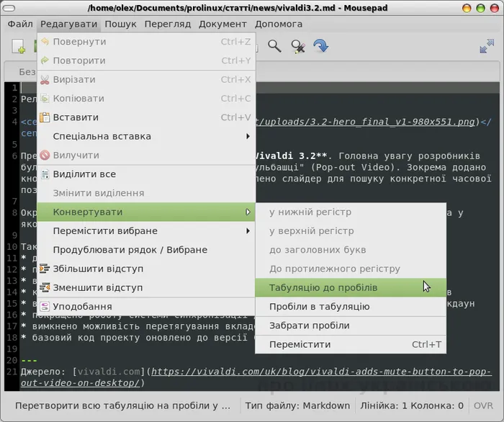Click the indent icon beside Збільшити відступ
504x422 pixels.
point(45,269)
